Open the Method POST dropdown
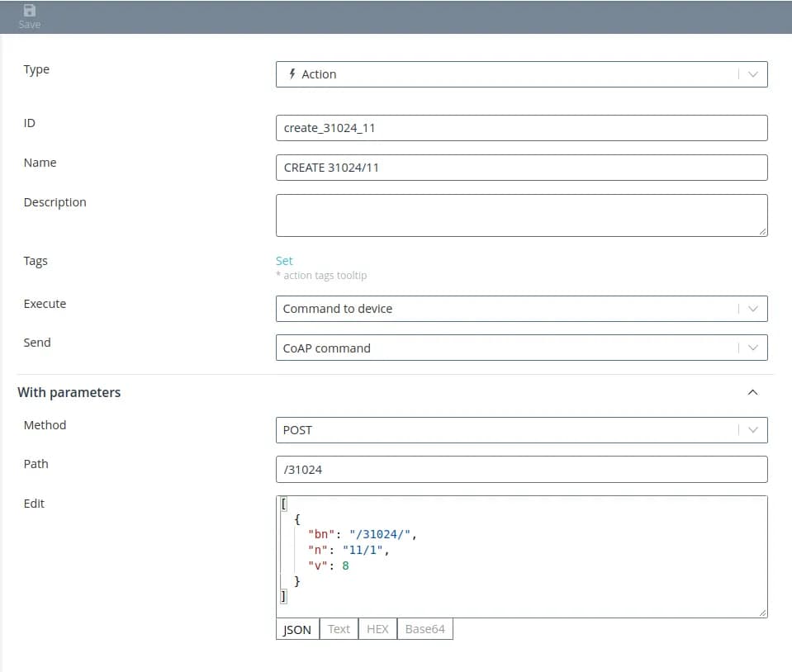Image resolution: width=792 pixels, height=672 pixels. point(520,430)
